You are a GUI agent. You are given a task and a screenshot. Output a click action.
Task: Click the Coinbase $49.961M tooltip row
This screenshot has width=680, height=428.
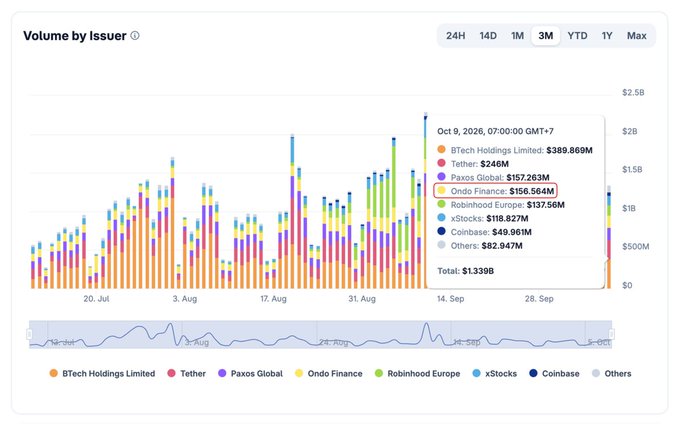click(x=484, y=232)
